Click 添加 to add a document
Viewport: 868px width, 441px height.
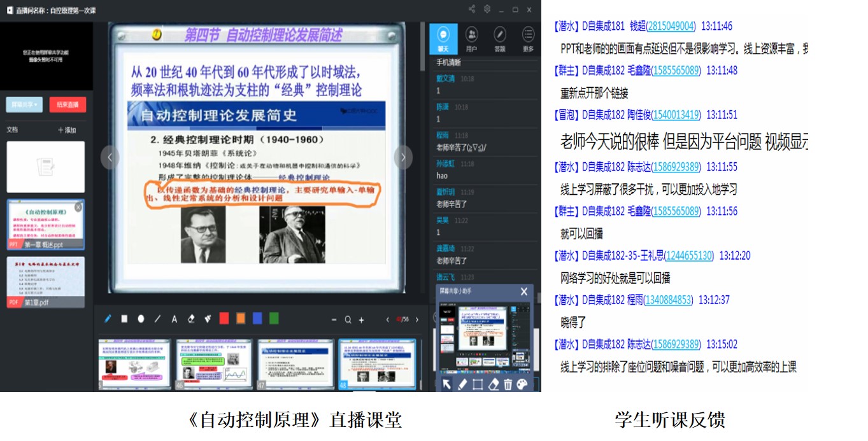pyautogui.click(x=67, y=130)
